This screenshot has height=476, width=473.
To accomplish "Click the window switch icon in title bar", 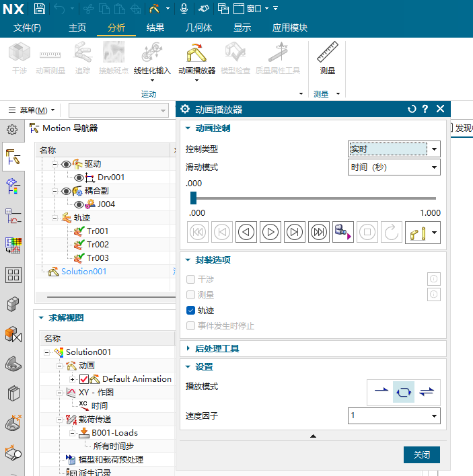I will point(223,9).
